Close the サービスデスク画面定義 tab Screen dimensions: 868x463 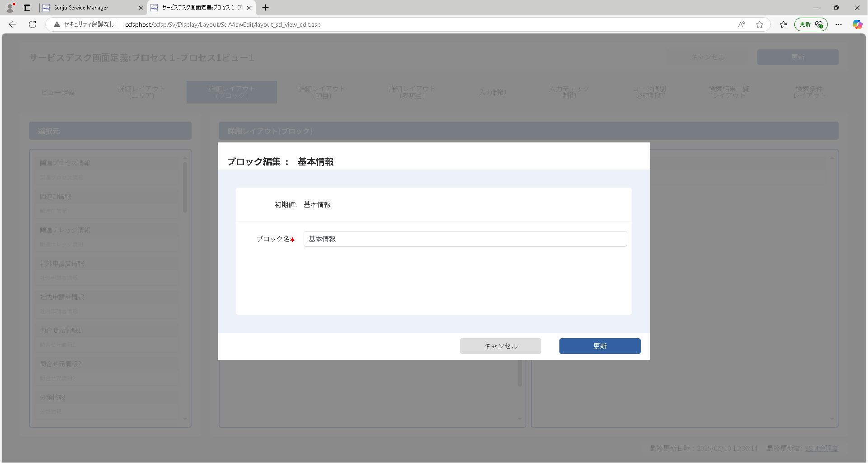[x=249, y=8]
